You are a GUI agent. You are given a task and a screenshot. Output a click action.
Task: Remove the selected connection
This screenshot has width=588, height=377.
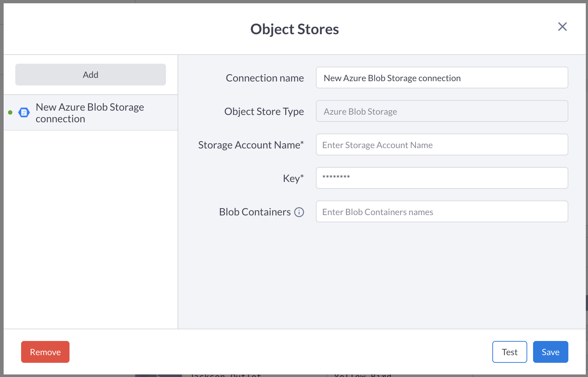coord(45,352)
